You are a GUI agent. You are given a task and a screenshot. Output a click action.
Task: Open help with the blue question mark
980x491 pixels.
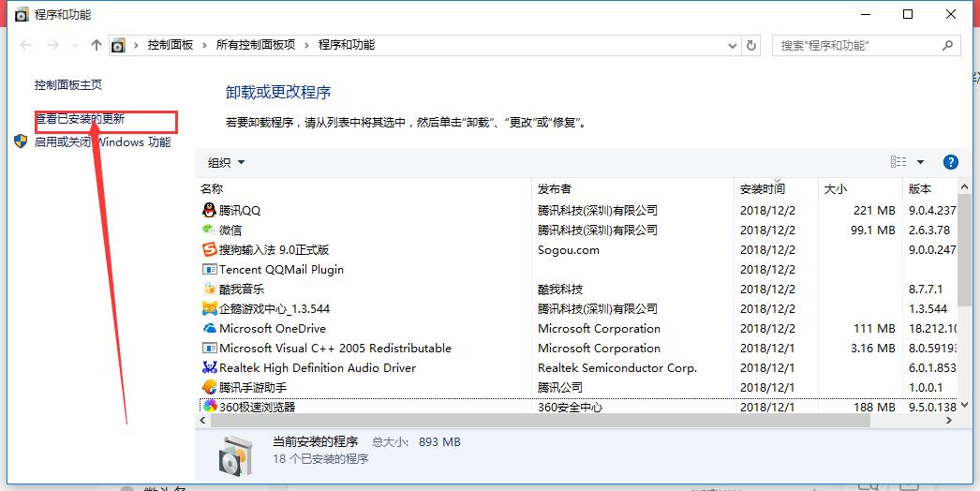(950, 163)
